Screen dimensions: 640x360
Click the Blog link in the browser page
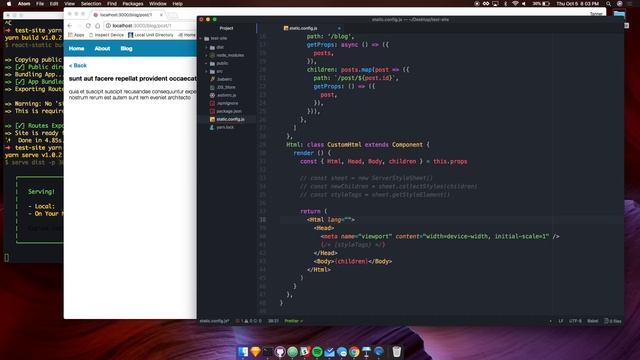tap(126, 49)
